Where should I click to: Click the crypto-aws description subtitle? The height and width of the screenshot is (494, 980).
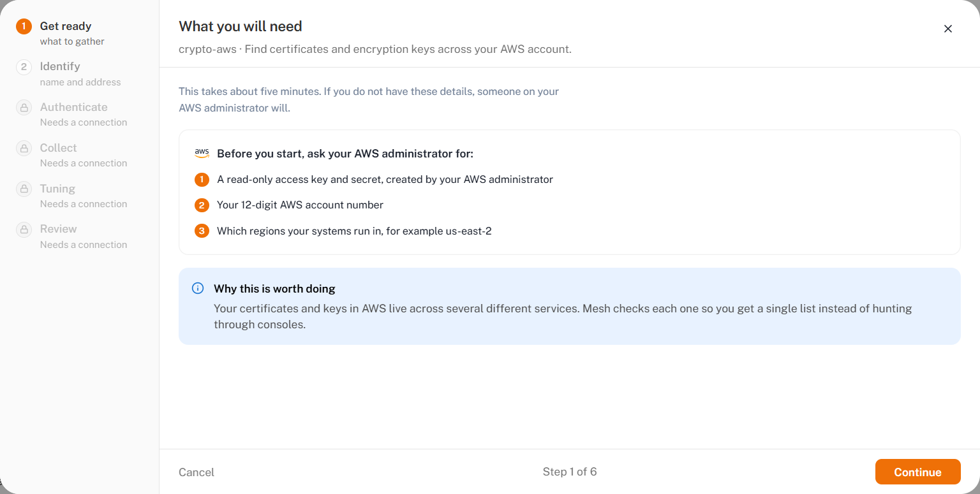point(375,49)
